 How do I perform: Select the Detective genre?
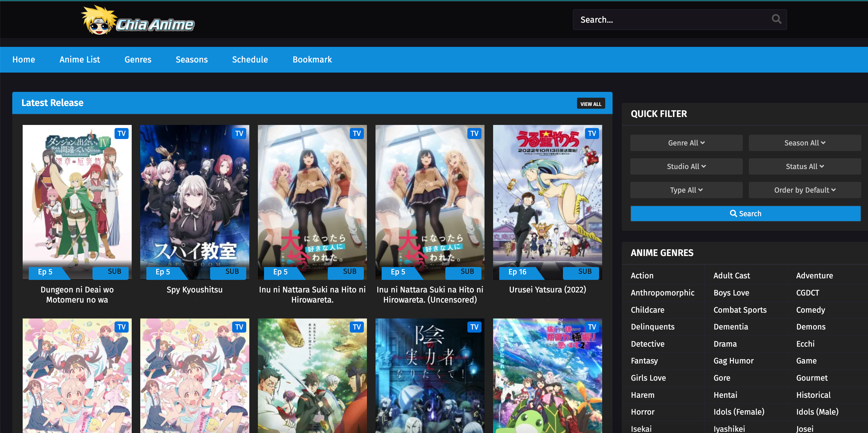(647, 344)
